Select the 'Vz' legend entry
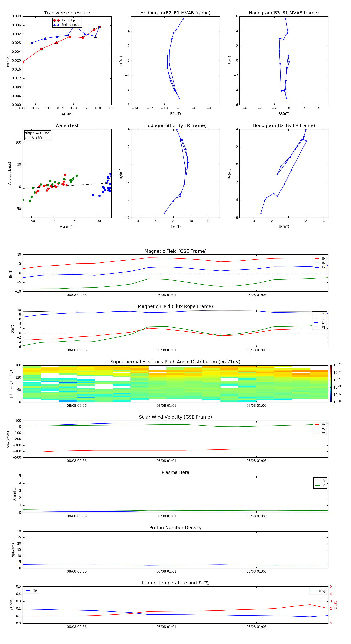Image resolution: width=351 pixels, height=644 pixels. pyautogui.click(x=320, y=433)
